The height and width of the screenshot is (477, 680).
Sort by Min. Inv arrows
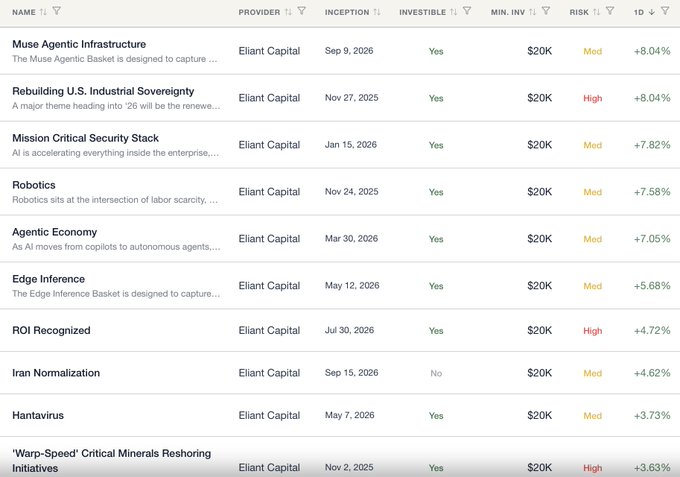(533, 12)
